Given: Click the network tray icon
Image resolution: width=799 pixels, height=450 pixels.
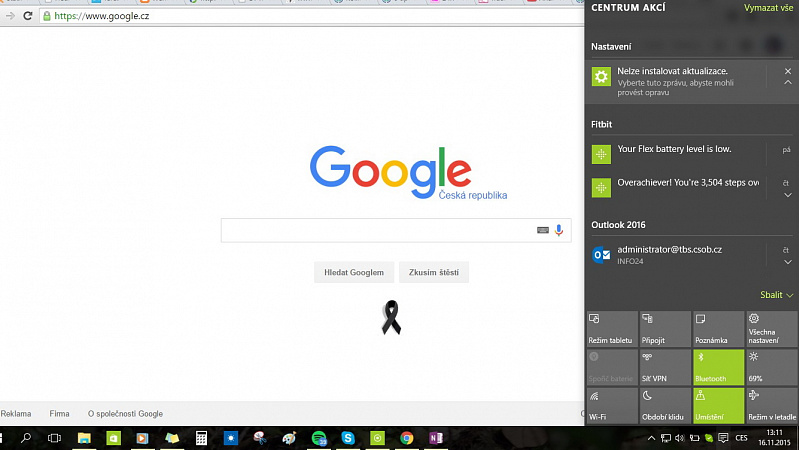Looking at the screenshot, I should pos(665,438).
